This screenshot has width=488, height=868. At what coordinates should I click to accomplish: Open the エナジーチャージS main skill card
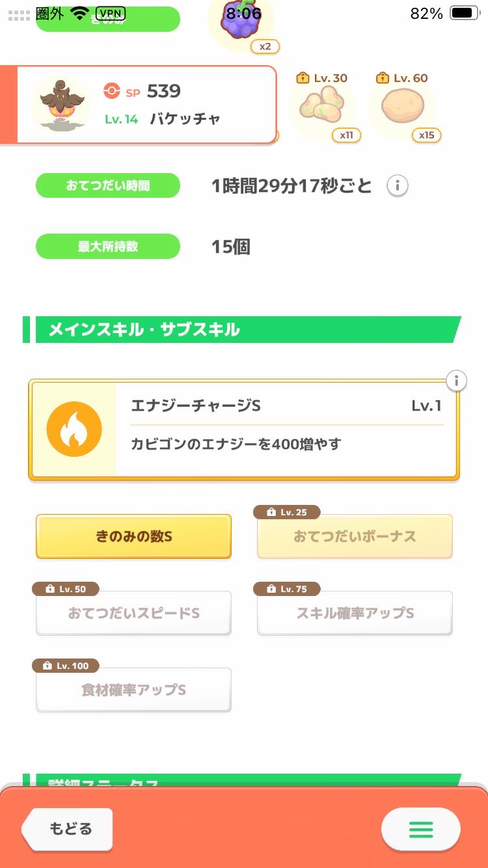coord(286,430)
